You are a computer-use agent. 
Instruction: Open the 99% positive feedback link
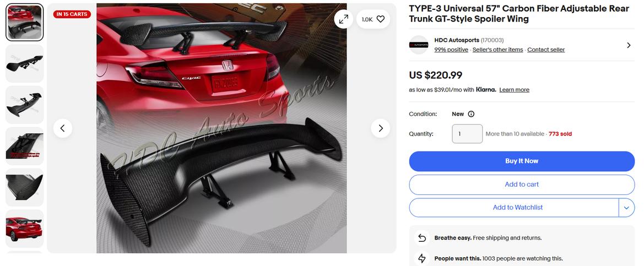(x=451, y=50)
